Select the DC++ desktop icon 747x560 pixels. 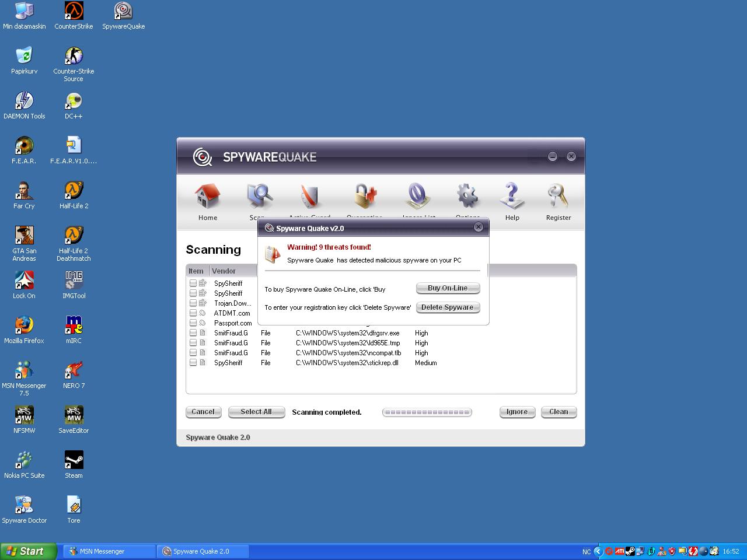click(x=74, y=106)
